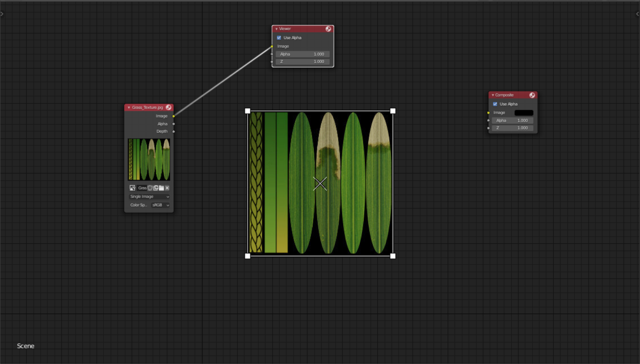Toggle preview icon on Composite node header
Viewport: 640px width, 364px height.
click(x=532, y=95)
